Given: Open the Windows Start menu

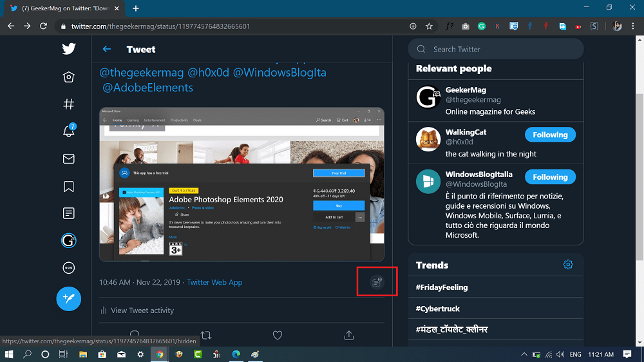Looking at the screenshot, I should [8, 354].
